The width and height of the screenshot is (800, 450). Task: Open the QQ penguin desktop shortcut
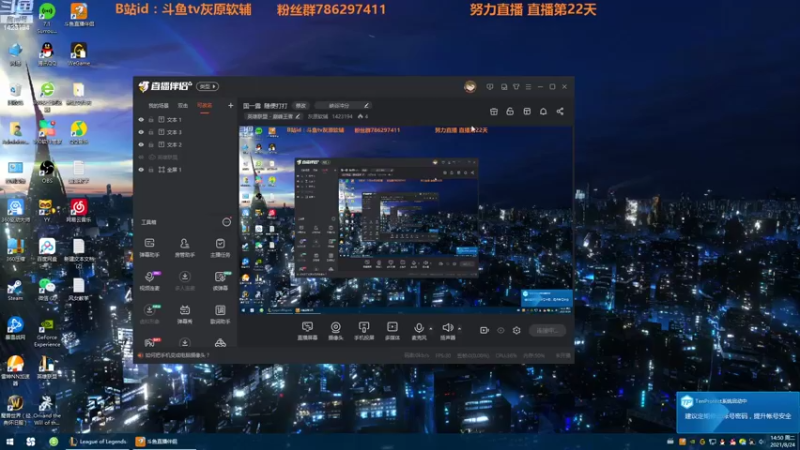pyautogui.click(x=47, y=55)
